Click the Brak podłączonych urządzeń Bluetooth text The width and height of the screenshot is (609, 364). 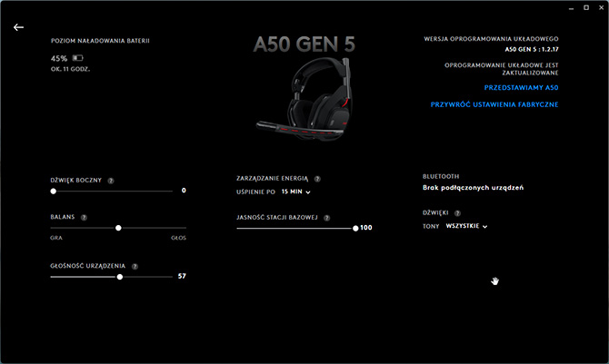pyautogui.click(x=473, y=188)
